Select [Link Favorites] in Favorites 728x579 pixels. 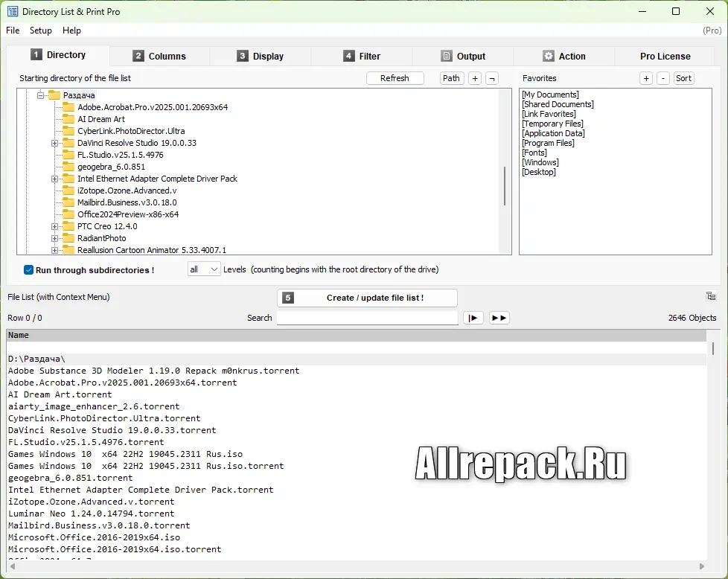tap(549, 114)
